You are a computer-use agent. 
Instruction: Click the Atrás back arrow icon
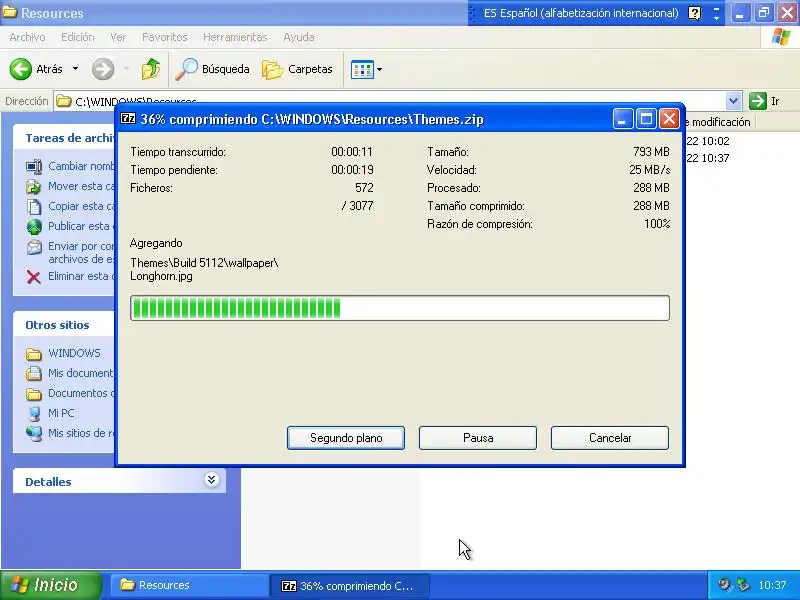pyautogui.click(x=21, y=69)
